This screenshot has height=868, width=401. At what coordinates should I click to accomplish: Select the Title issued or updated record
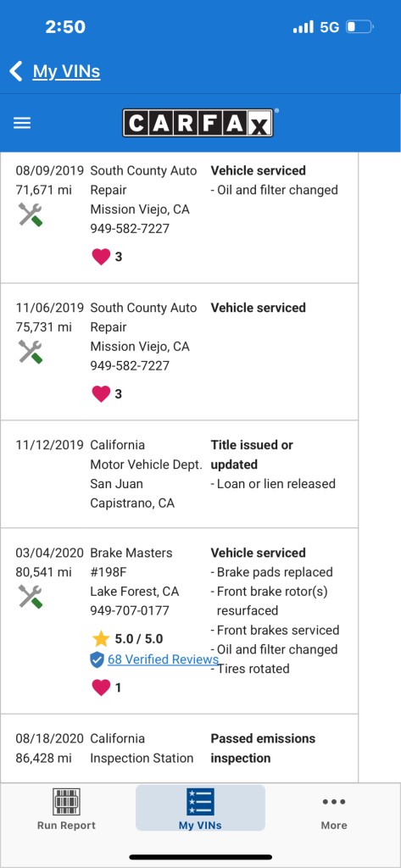(179, 474)
